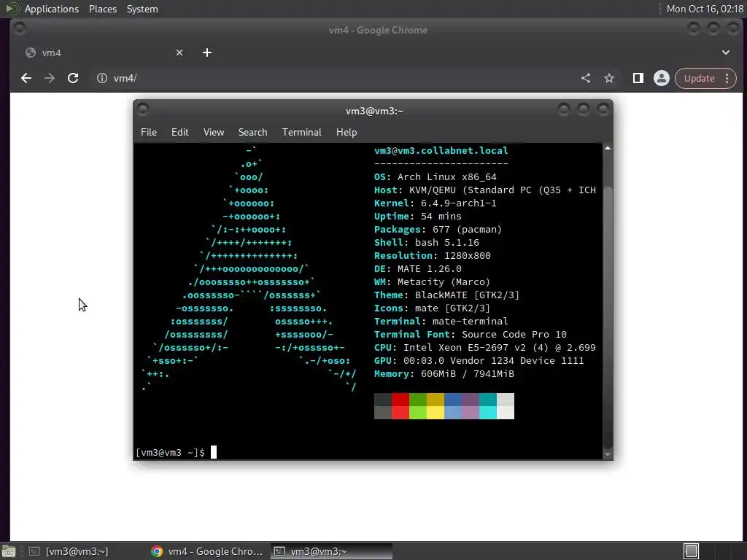This screenshot has width=747, height=560.
Task: Select the vm4 browser tab
Action: (x=104, y=52)
